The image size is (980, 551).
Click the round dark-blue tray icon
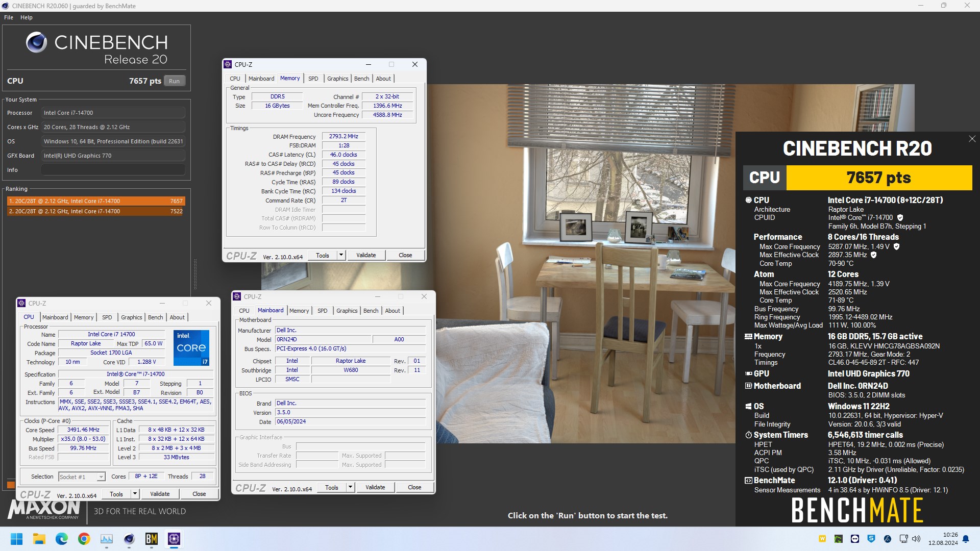pos(888,539)
